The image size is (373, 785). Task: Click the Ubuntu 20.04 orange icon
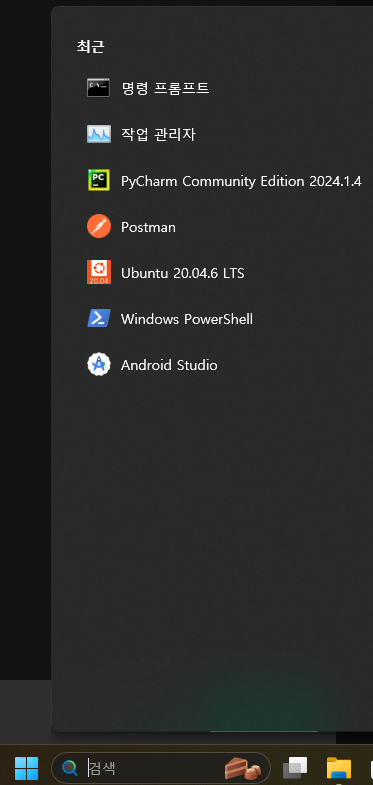tap(99, 272)
